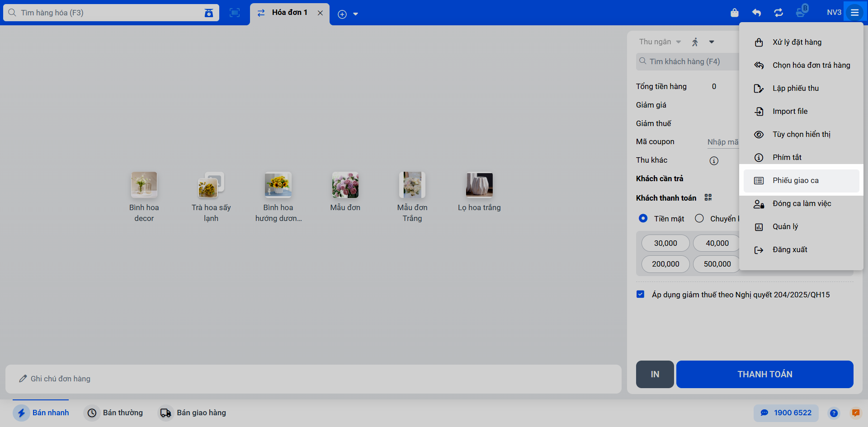The image size is (868, 427).
Task: Open Tùy chọn hiển thị menu item
Action: [x=802, y=134]
